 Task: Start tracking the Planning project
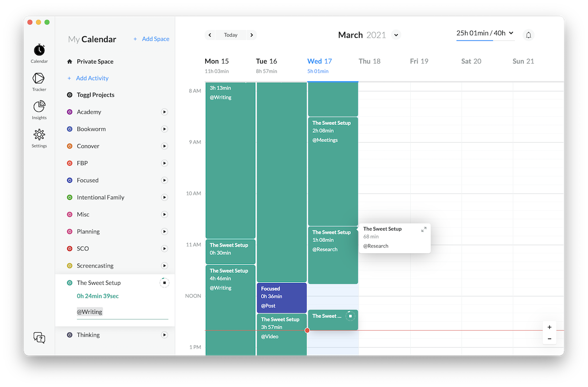[x=165, y=232]
